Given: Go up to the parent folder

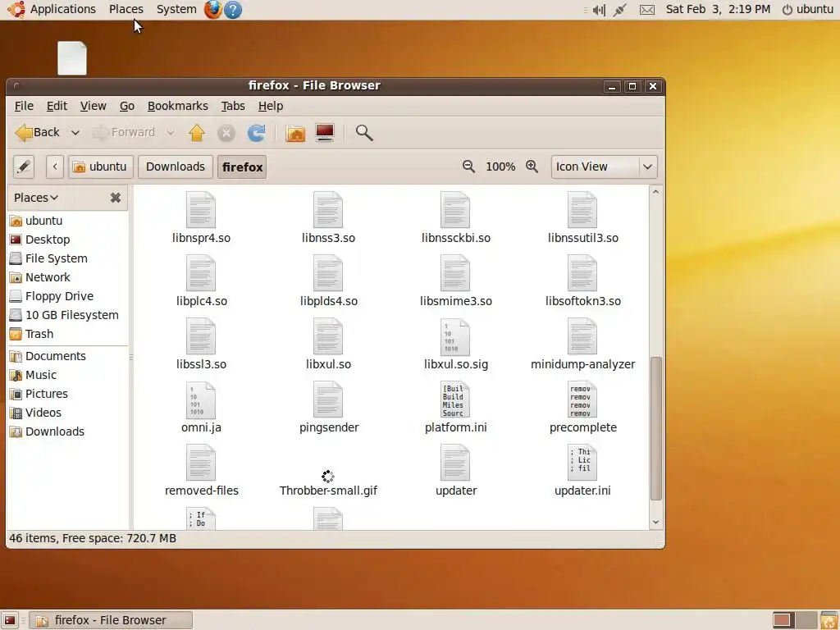Looking at the screenshot, I should point(197,132).
